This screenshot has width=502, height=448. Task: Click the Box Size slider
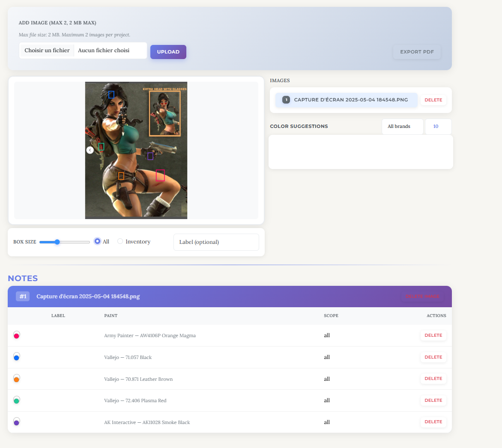[64, 242]
